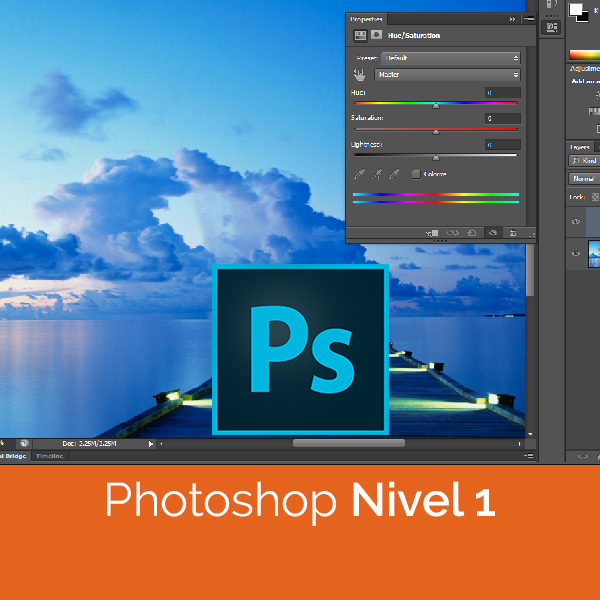Hide the bottom image layer via eye icon
Image resolution: width=600 pixels, height=600 pixels.
point(575,254)
